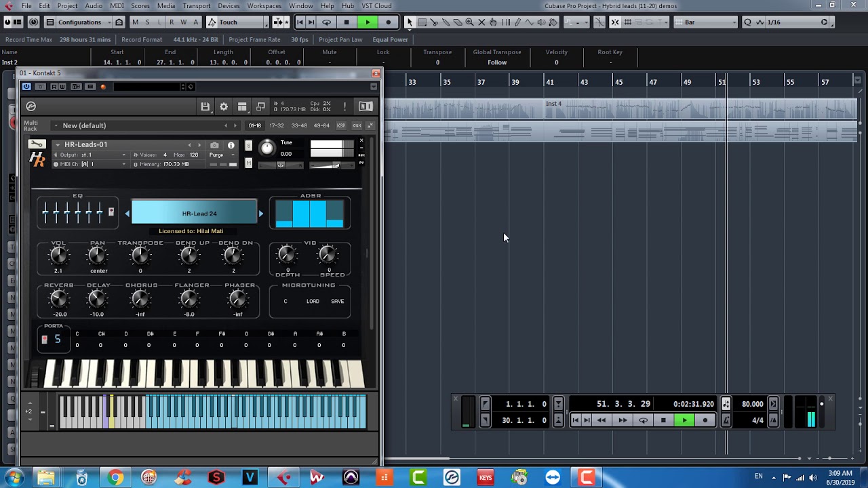868x488 pixels.
Task: Open the MIDI menu
Action: click(x=117, y=6)
